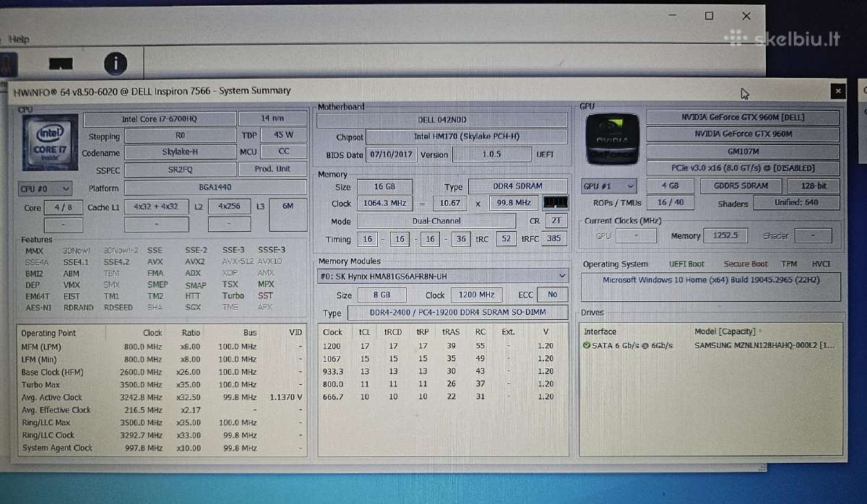The width and height of the screenshot is (867, 504).
Task: Click the Dual-Channel mode field
Action: 436,222
